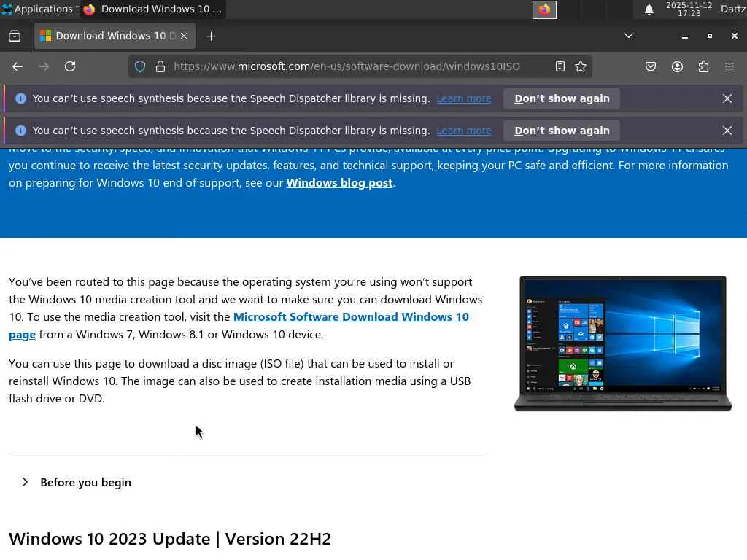The height and width of the screenshot is (560, 747).
Task: Open the Firefox View icon beside the tabs
Action: point(15,36)
